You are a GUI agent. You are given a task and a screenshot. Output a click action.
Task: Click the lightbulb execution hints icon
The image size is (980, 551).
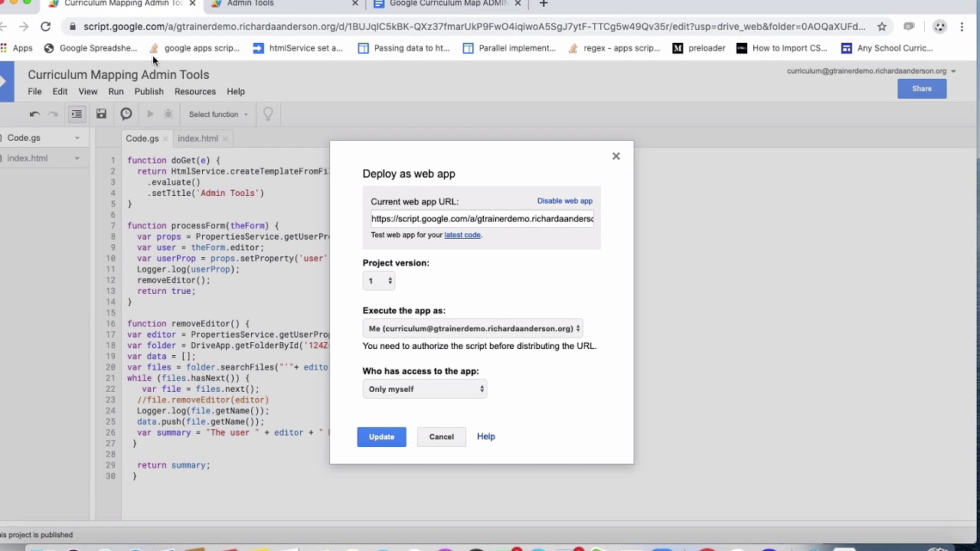click(268, 114)
